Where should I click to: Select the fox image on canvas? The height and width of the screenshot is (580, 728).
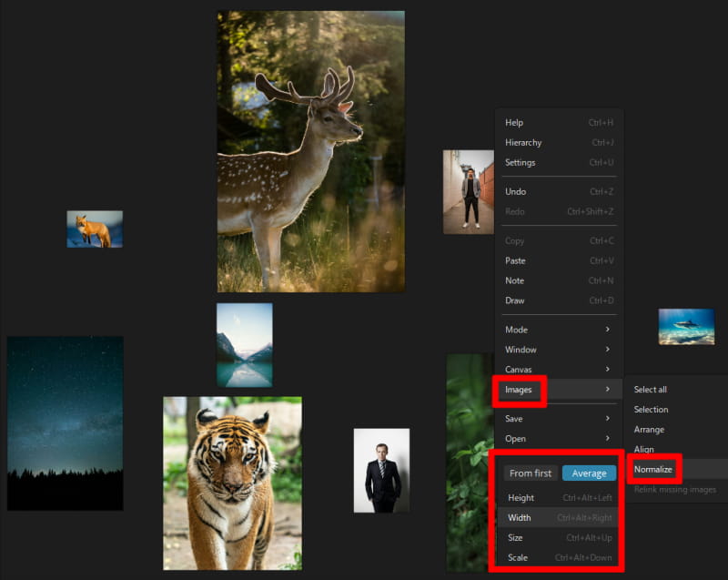[x=95, y=229]
